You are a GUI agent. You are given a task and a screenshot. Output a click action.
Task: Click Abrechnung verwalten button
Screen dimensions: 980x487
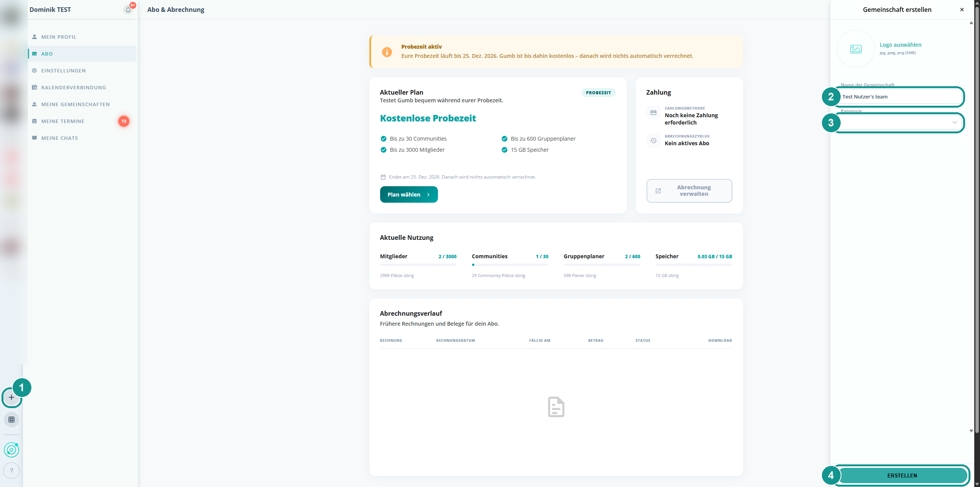tap(689, 191)
